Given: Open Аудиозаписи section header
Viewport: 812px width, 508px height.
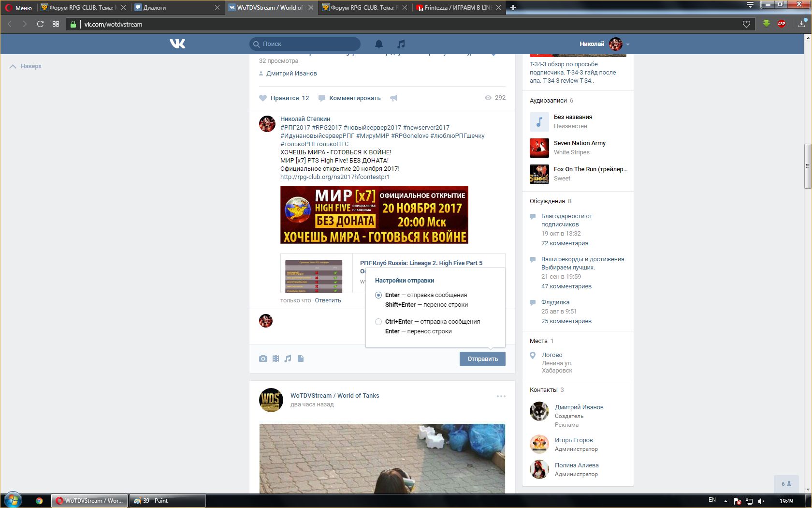Looking at the screenshot, I should click(x=548, y=100).
